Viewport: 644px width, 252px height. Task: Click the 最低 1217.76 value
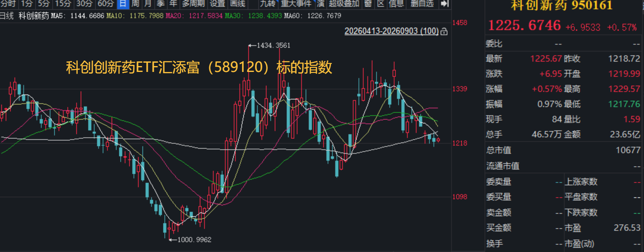point(624,104)
